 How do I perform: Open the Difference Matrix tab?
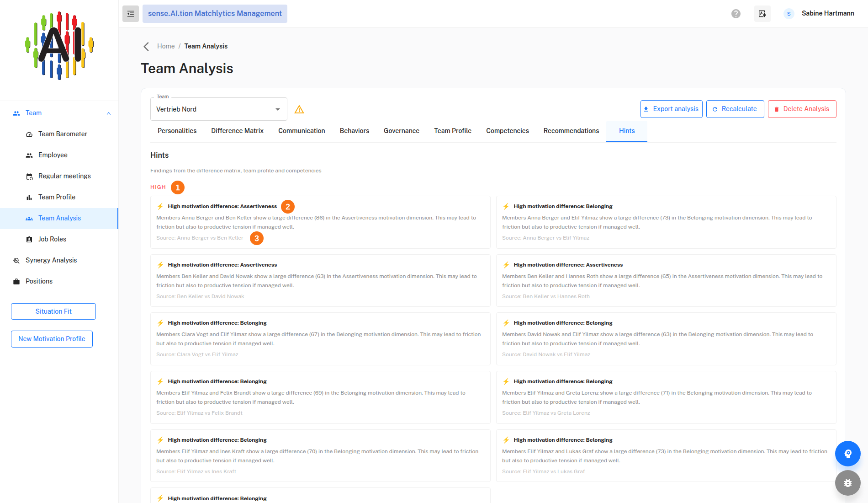coord(238,131)
